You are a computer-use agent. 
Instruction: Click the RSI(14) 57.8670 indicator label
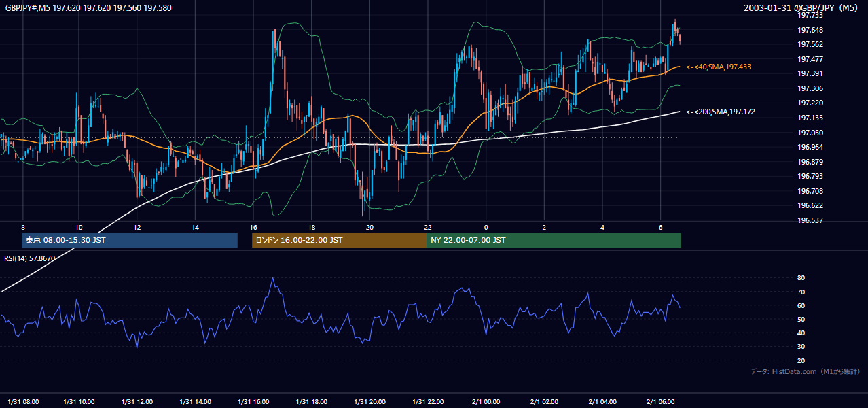click(x=29, y=258)
